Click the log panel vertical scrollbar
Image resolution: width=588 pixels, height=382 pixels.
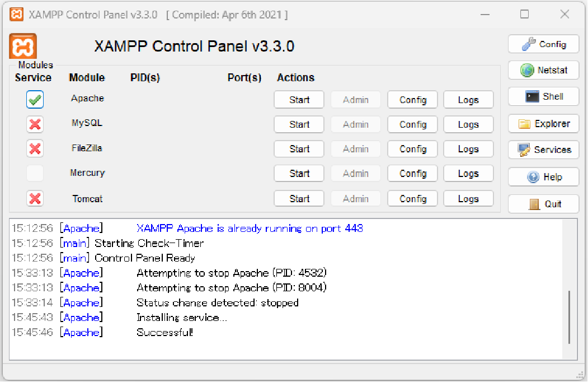pos(570,289)
